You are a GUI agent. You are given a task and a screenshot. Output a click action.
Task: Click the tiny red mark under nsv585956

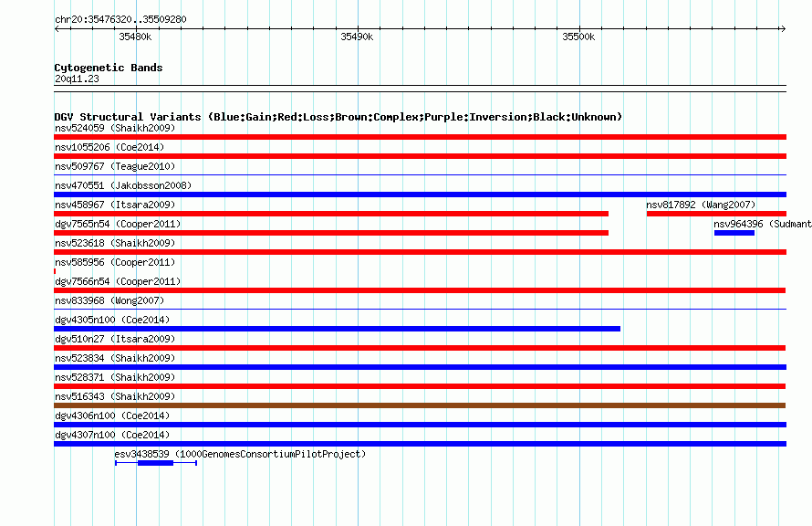click(x=55, y=271)
